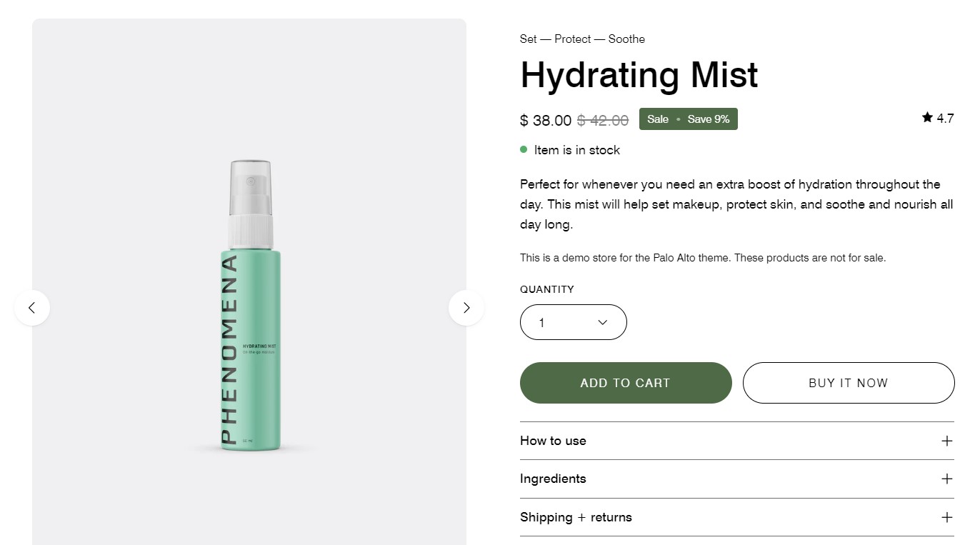Click the $ 38.00 sale price
Screen dimensions: 980x545
tap(546, 121)
